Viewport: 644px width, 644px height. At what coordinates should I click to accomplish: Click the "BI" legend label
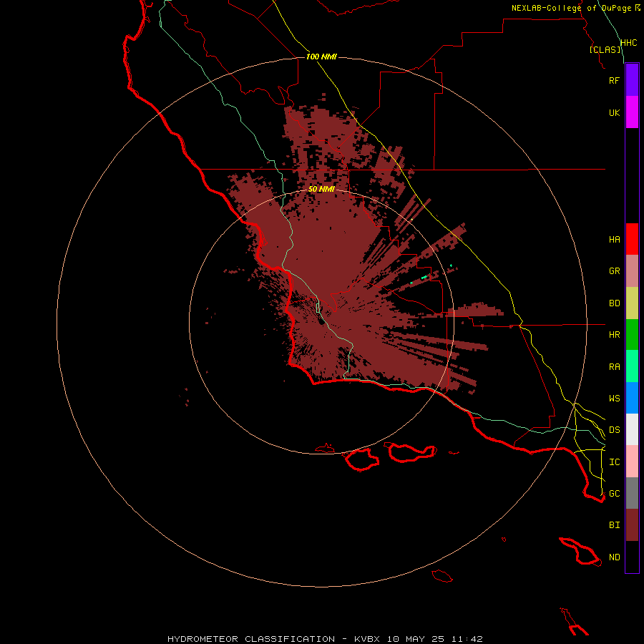pyautogui.click(x=614, y=525)
